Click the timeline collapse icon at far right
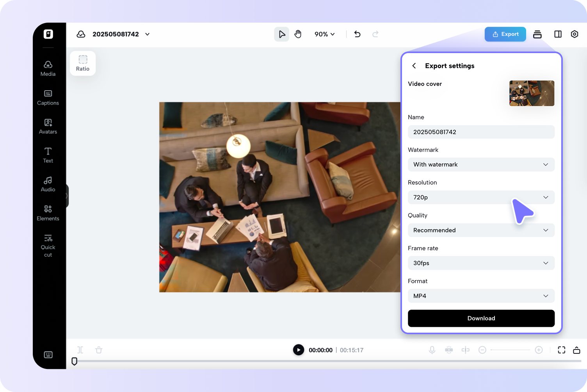587x392 pixels. tap(576, 350)
